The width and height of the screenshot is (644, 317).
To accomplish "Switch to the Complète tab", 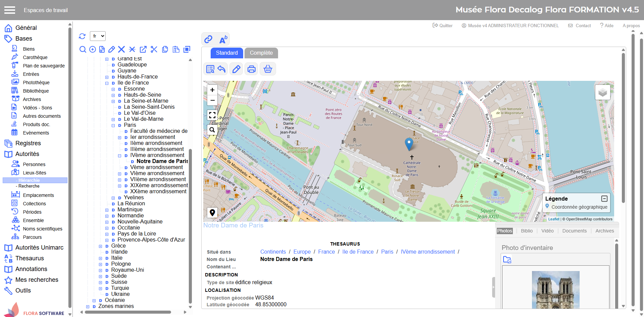I will (261, 53).
